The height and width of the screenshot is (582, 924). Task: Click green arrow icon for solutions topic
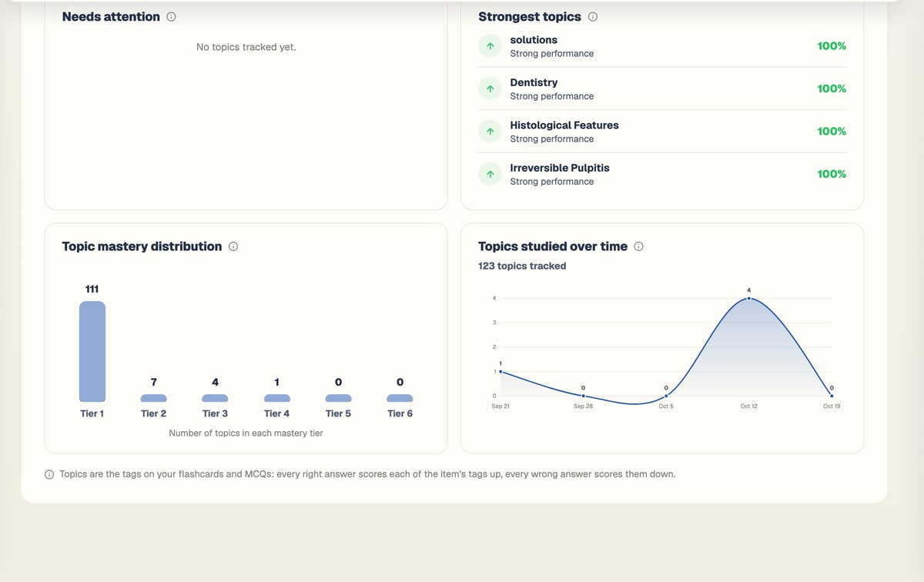[x=490, y=46]
